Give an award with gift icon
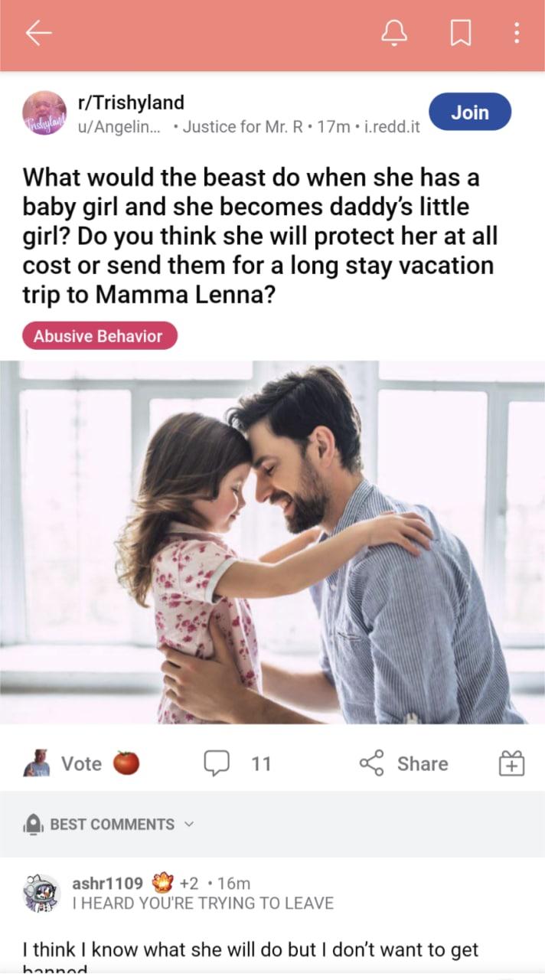This screenshot has width=545, height=980. (511, 763)
